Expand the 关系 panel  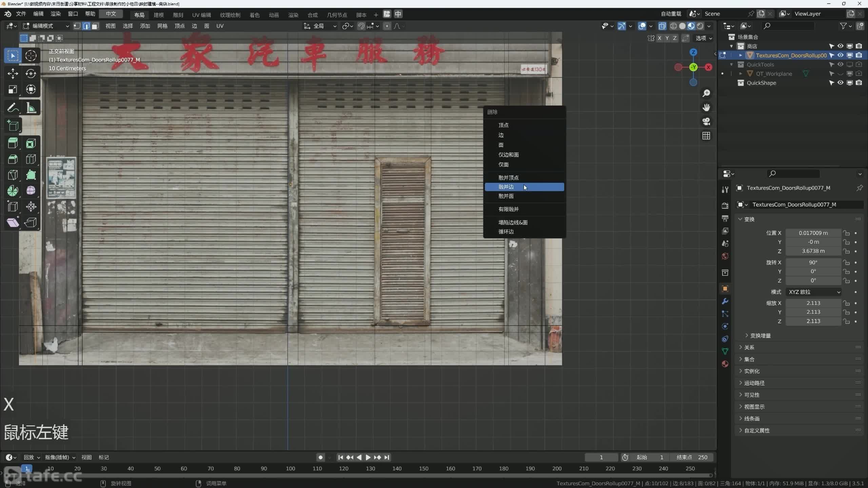(749, 347)
